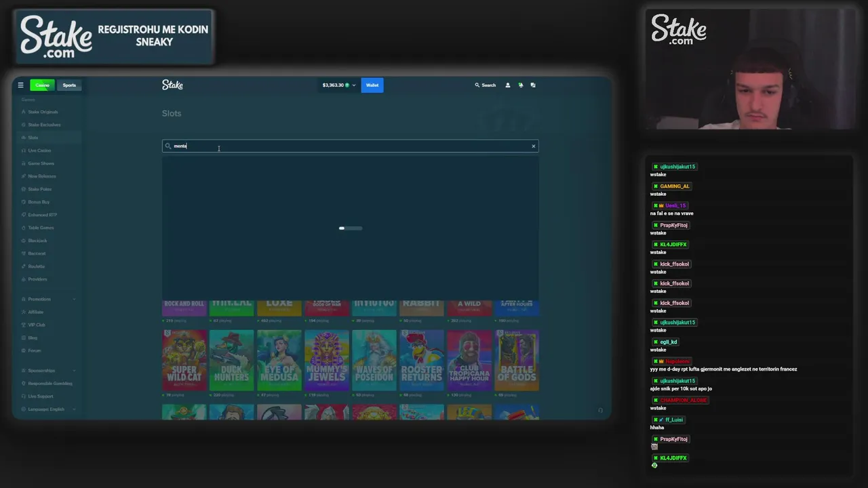Viewport: 868px width, 488px height.
Task: Open Bonus Buy in sidebar
Action: pyautogui.click(x=39, y=202)
